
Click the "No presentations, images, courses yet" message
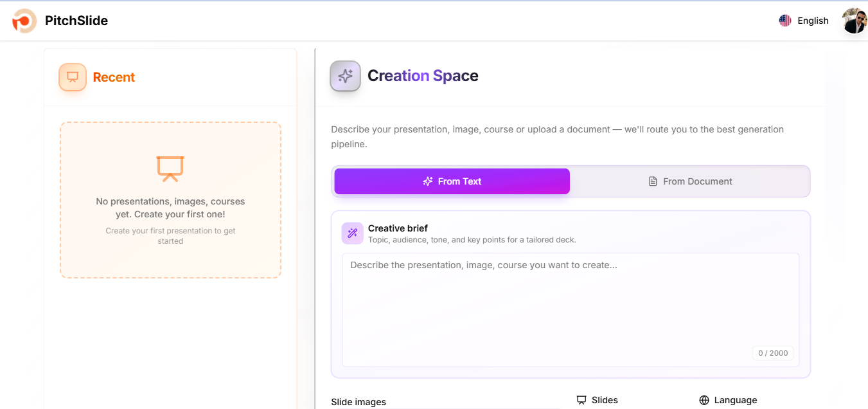point(170,208)
